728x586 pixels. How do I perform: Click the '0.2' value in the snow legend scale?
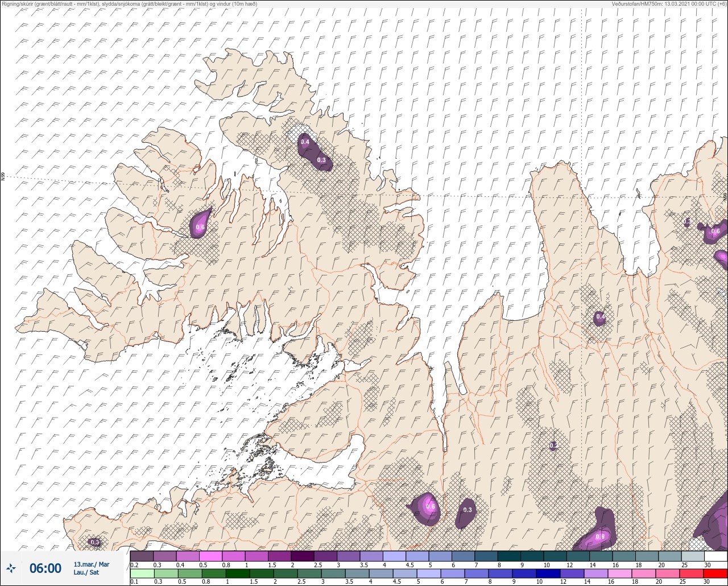(134, 564)
